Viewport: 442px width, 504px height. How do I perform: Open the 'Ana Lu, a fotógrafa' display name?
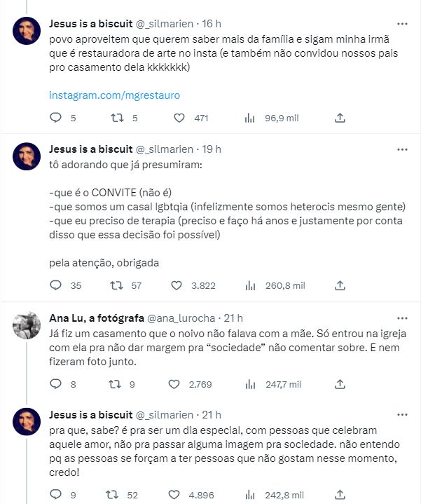[95, 318]
